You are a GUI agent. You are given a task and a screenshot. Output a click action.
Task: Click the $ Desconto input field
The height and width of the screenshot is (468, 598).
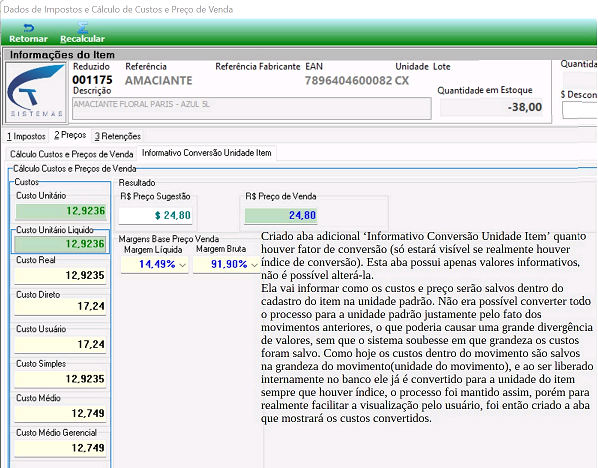pyautogui.click(x=580, y=110)
